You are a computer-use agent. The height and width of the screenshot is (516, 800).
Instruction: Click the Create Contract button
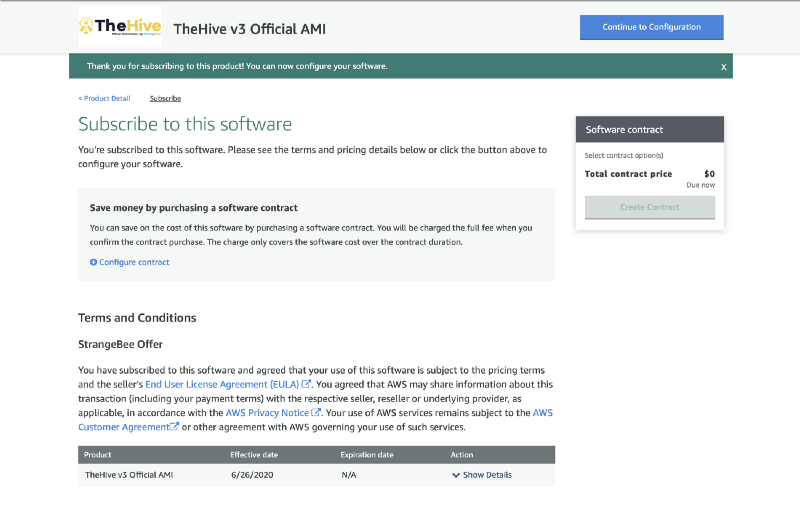click(649, 207)
